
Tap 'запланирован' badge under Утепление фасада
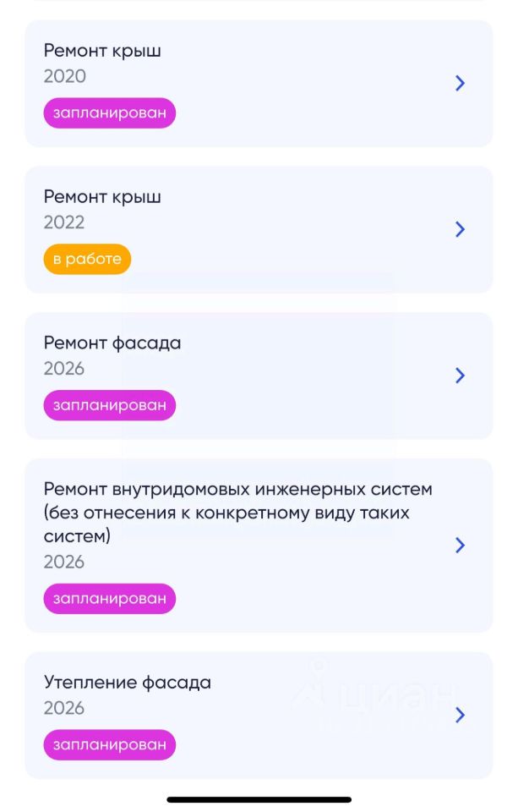(x=110, y=744)
